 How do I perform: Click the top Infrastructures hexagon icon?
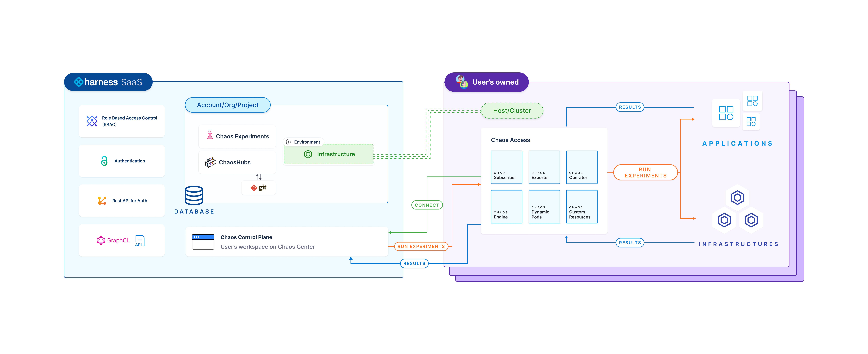pos(737,198)
